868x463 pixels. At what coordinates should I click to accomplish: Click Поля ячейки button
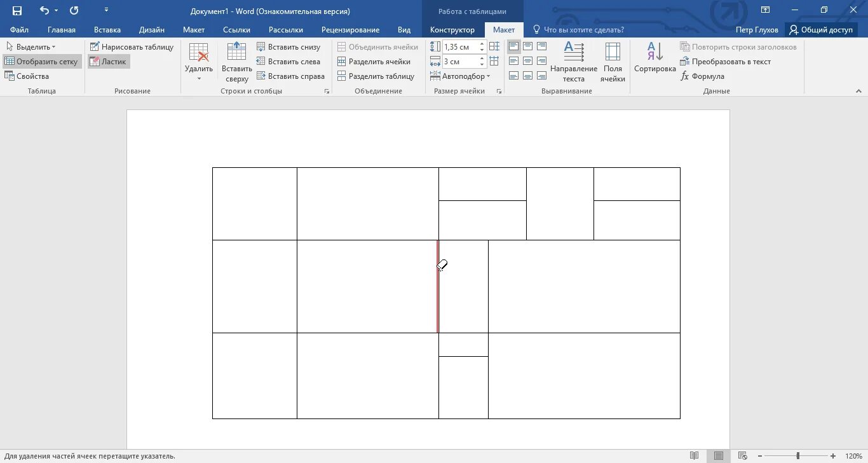pos(613,62)
